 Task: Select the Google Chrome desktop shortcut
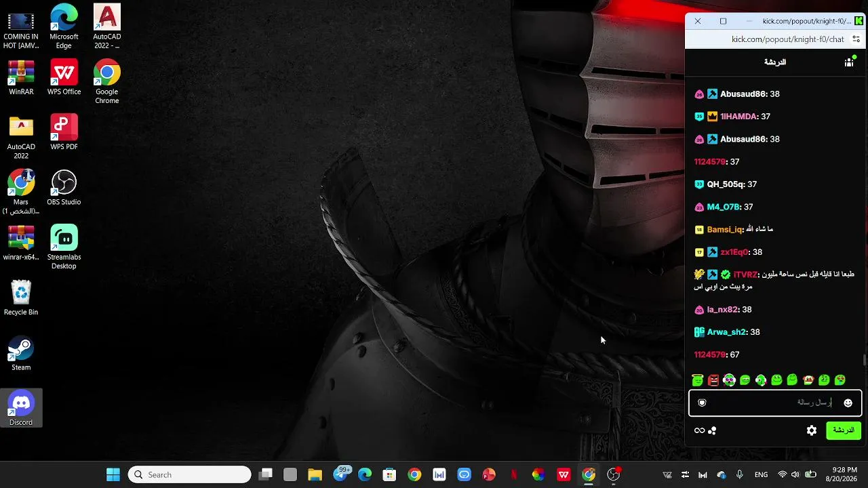pos(106,82)
